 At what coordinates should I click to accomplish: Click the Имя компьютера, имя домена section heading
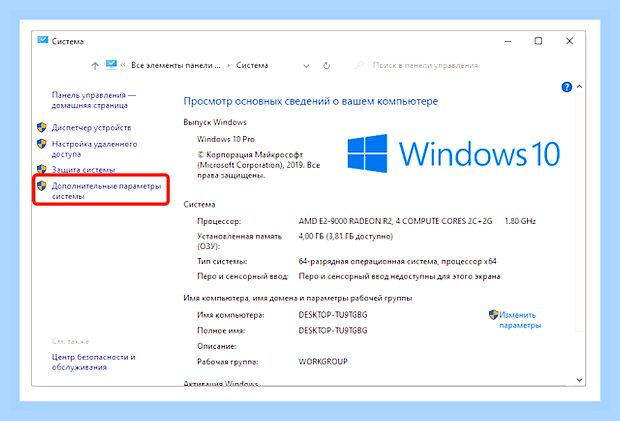click(298, 298)
